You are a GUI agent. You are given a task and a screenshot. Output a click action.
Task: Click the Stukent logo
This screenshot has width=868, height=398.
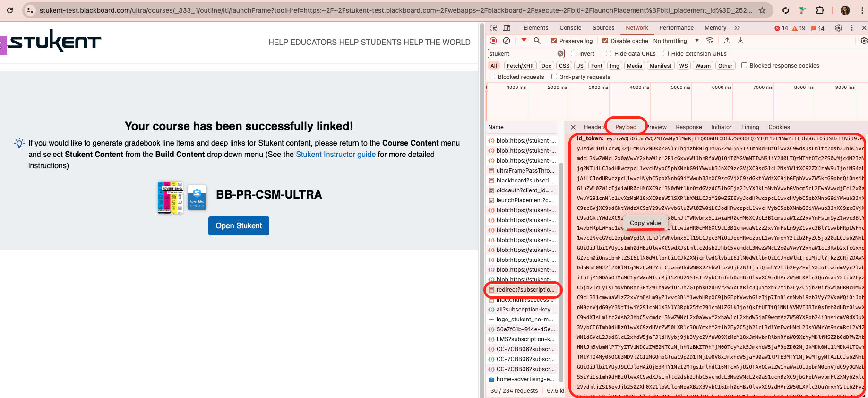click(x=54, y=41)
